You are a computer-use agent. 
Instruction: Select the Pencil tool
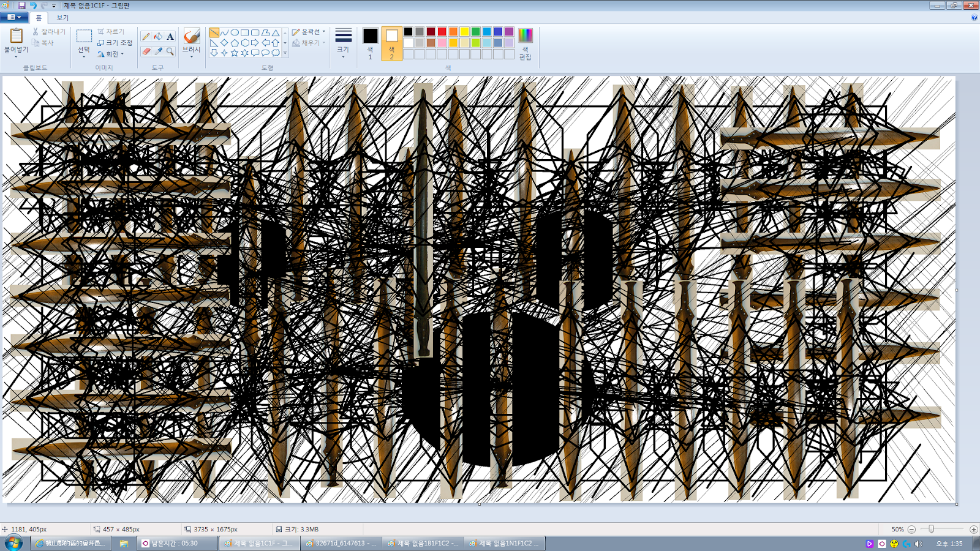pos(146,37)
